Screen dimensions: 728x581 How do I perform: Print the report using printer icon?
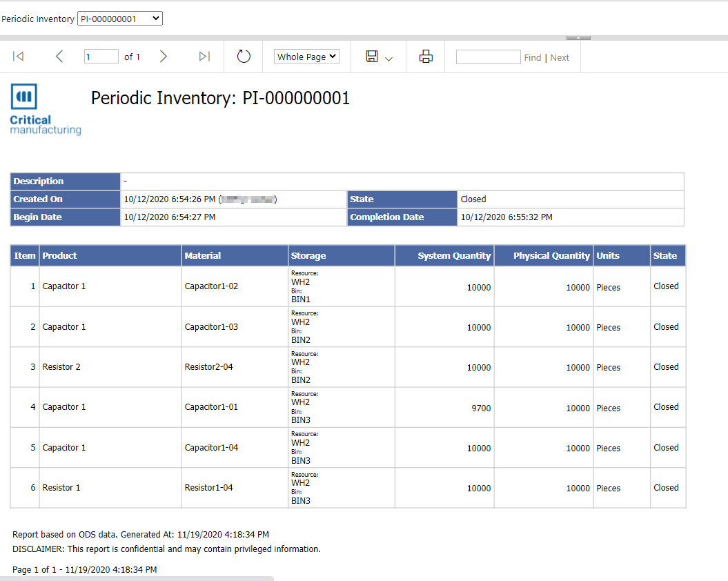pos(426,57)
